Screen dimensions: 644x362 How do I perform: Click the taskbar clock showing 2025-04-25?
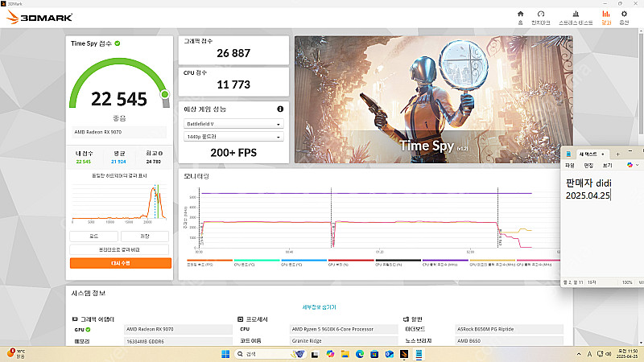click(x=627, y=354)
